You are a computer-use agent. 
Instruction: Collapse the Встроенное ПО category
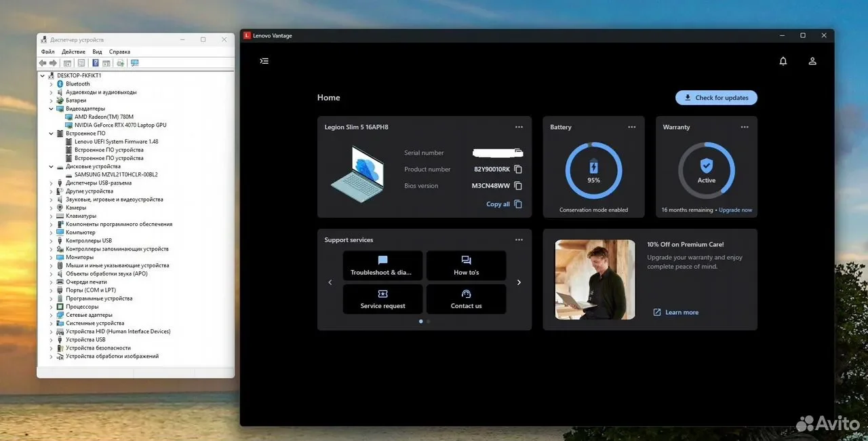coord(51,134)
